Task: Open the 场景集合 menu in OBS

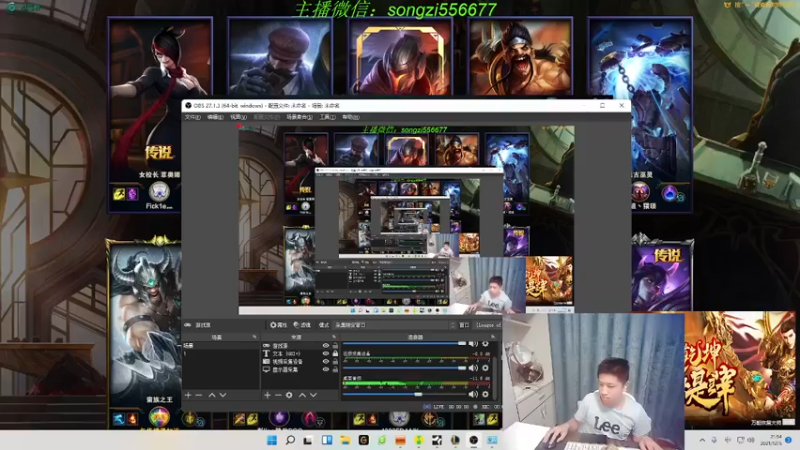Action: 299,117
